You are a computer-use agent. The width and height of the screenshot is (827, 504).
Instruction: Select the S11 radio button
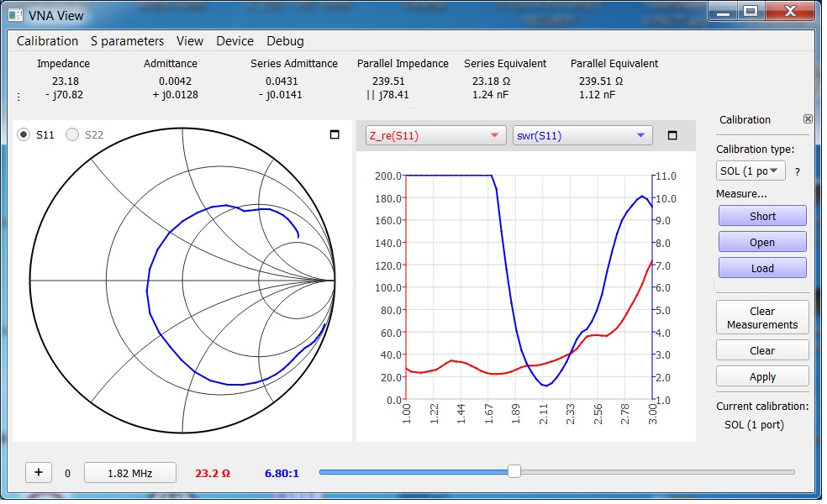24,134
